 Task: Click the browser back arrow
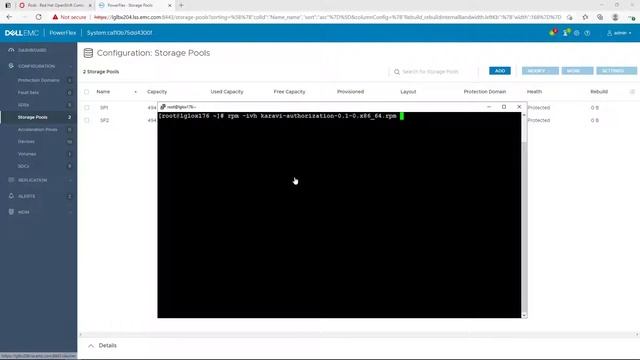9,17
